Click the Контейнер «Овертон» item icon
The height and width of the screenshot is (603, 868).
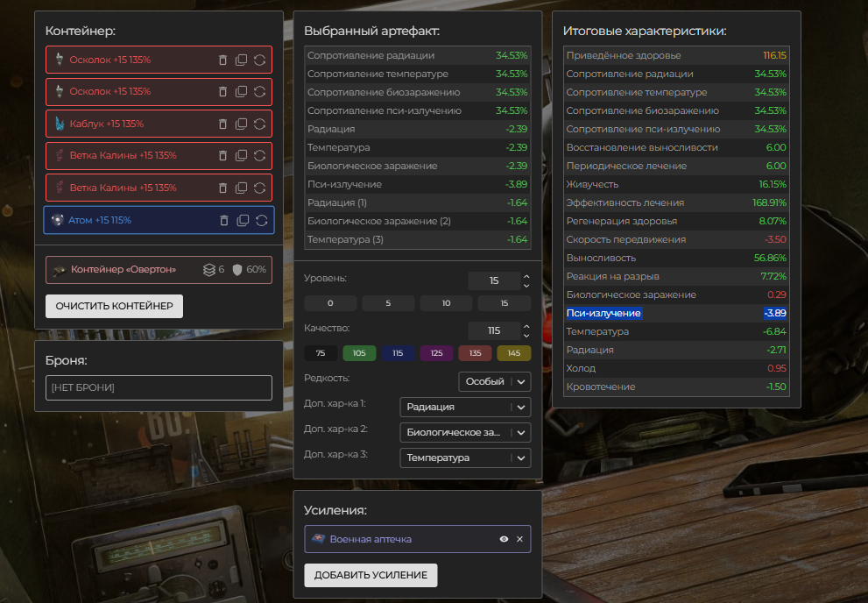click(x=60, y=270)
